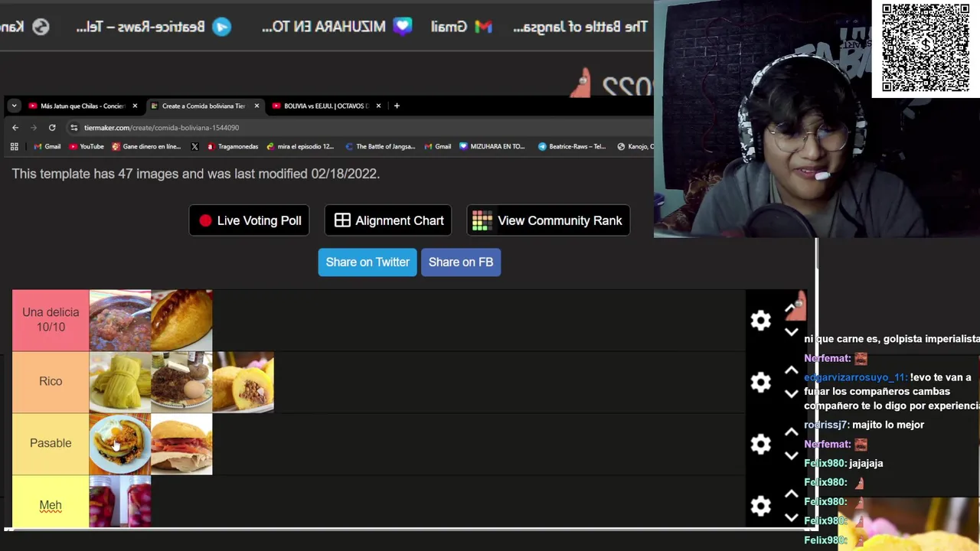Move the Pasable tier up with its arrow
The image size is (980, 551).
791,432
